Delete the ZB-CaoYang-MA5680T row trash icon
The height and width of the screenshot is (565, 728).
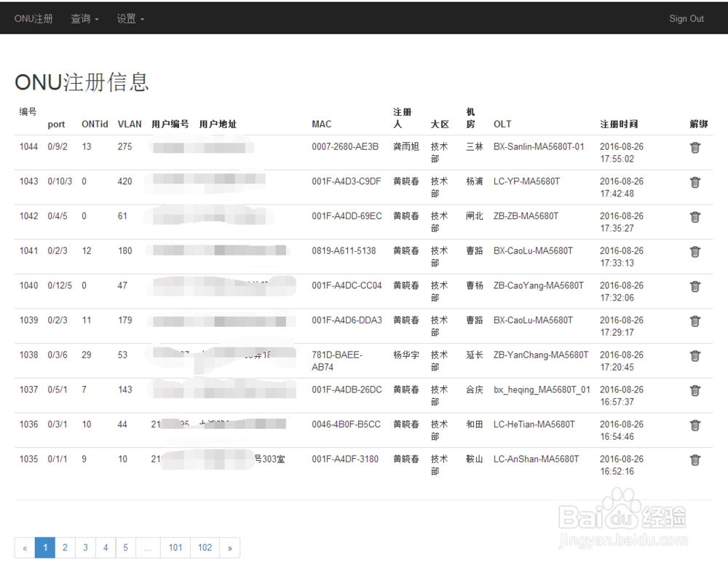point(695,287)
